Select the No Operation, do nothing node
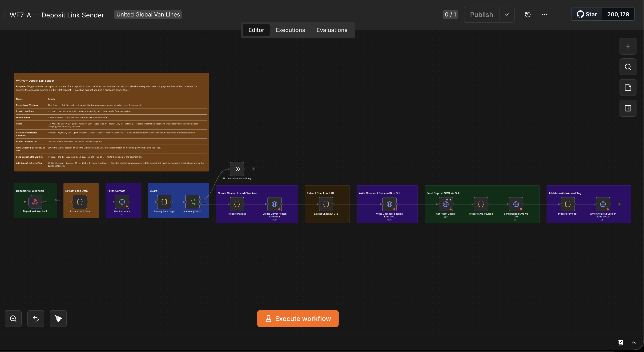This screenshot has width=644, height=352. tap(237, 169)
